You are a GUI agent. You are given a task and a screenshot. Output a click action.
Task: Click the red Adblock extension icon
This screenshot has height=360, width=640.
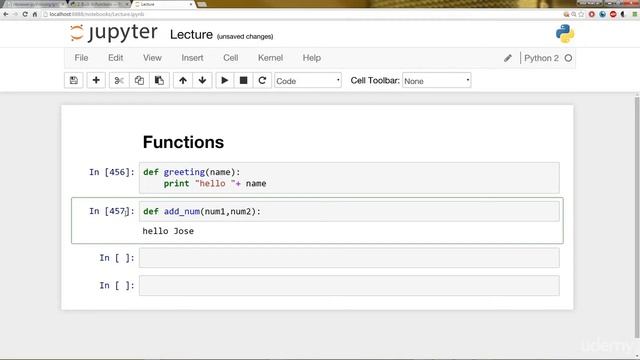613,14
